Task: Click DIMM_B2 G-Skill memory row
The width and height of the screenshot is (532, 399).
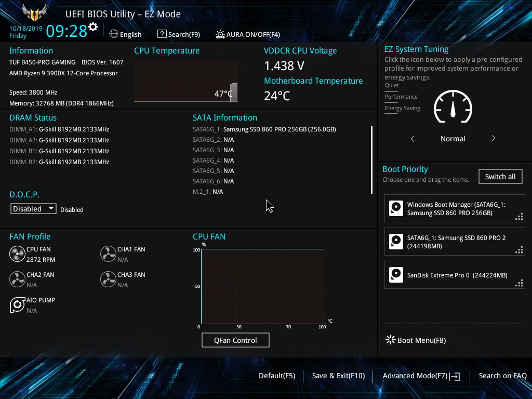Action: tap(59, 162)
